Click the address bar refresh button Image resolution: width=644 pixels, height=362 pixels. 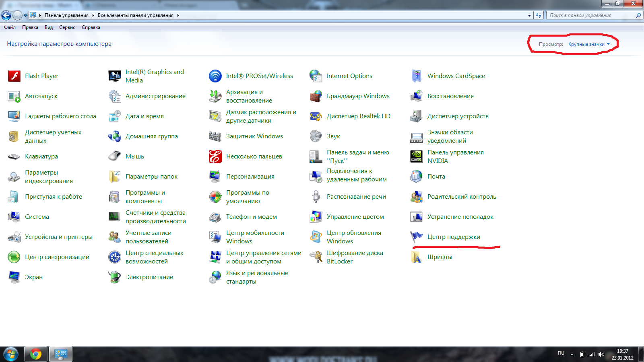pos(539,15)
